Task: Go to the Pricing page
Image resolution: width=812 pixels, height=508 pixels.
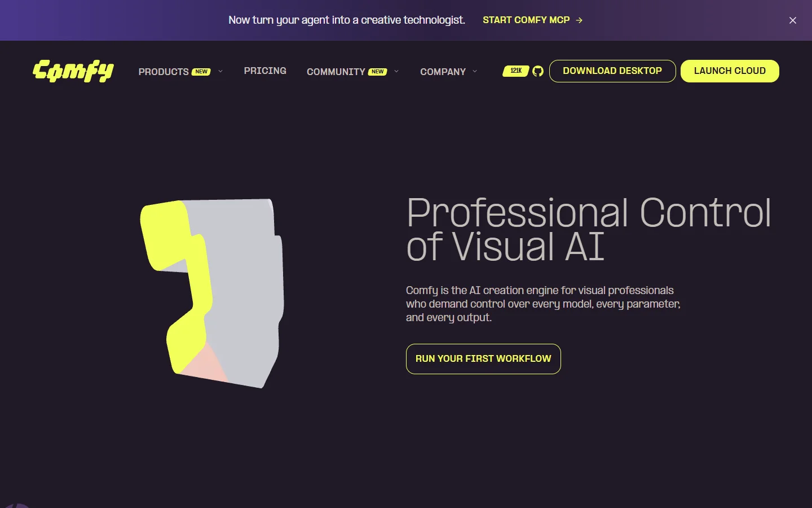Action: point(265,71)
